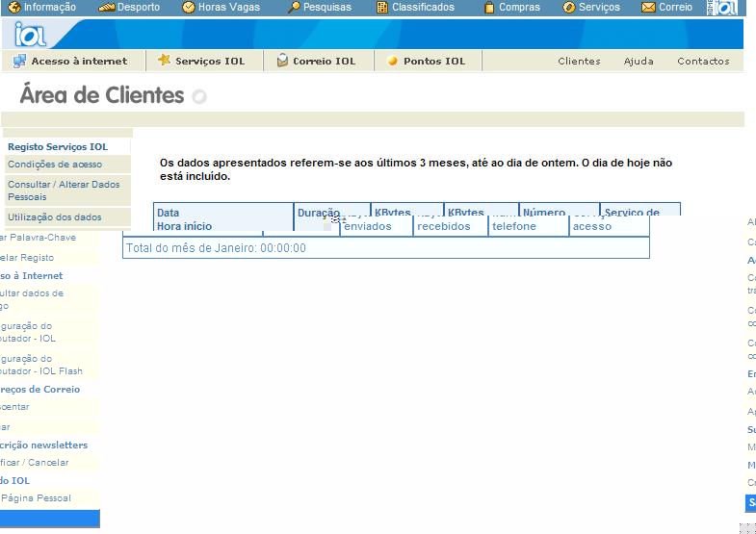Click the Horas Vagas clock icon

point(189,7)
